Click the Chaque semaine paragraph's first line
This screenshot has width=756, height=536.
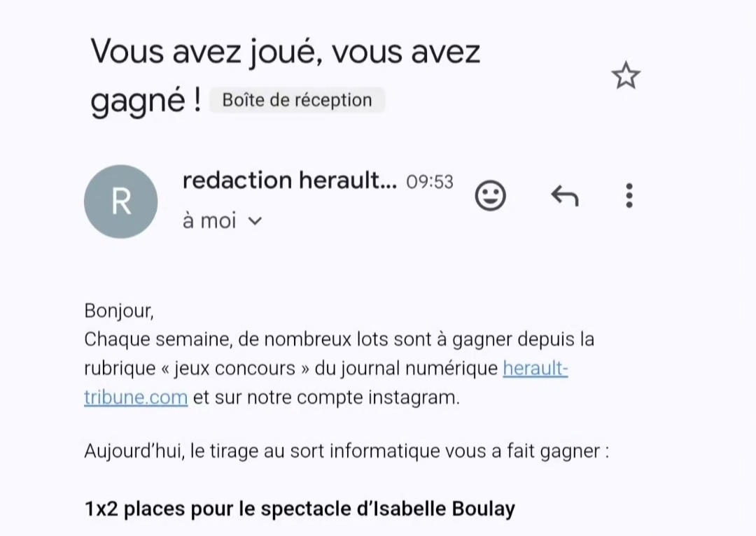coord(339,340)
